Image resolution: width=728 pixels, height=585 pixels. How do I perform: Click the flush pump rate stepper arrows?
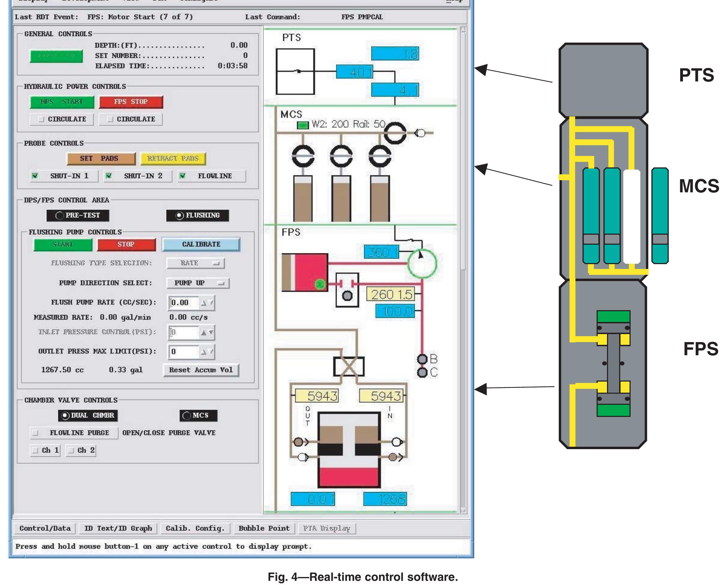pos(207,303)
